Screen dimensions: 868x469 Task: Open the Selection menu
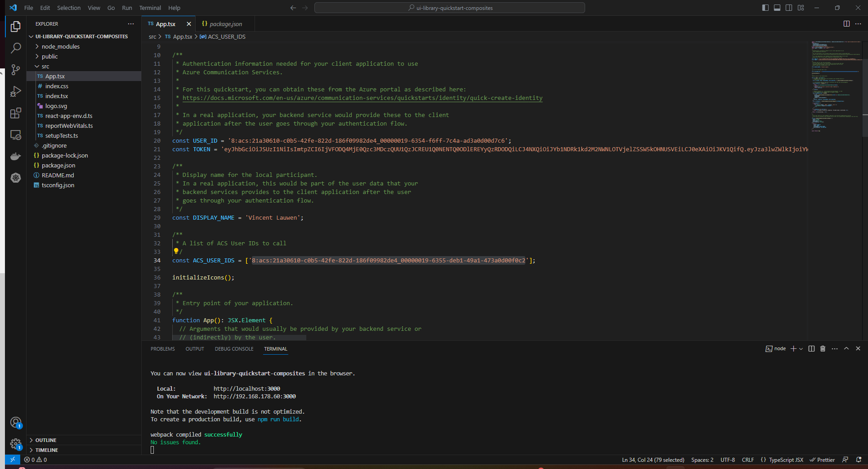69,8
